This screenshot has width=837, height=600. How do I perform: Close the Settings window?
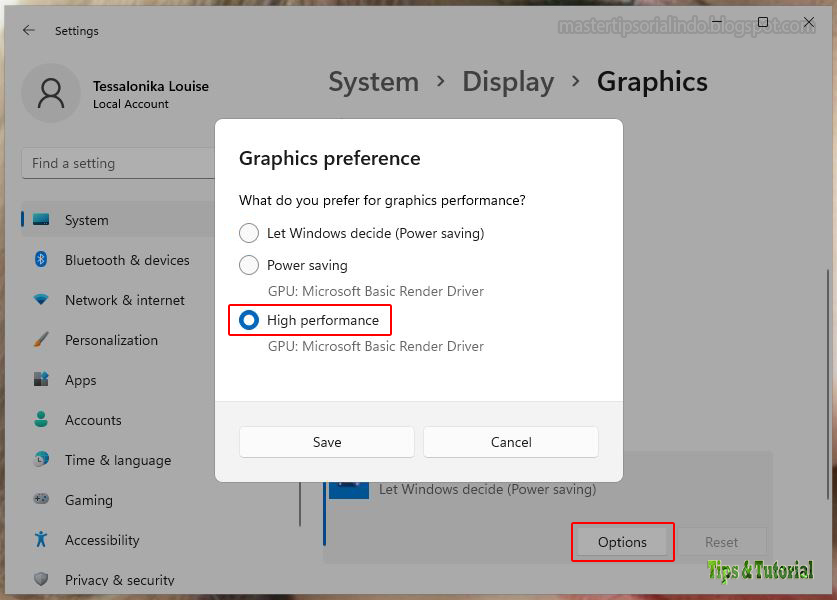tap(809, 22)
